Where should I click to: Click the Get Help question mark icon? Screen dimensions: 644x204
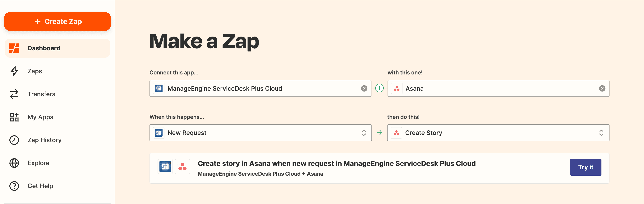click(14, 186)
